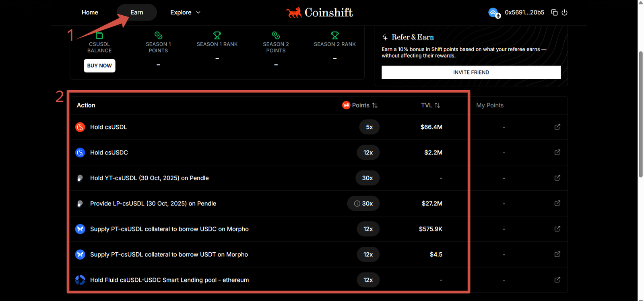Open external link for Hold csUSDC row
The height and width of the screenshot is (301, 644).
point(557,153)
